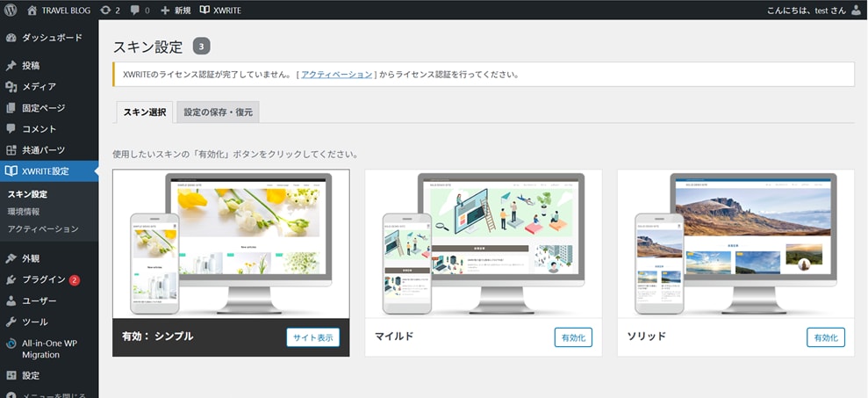Viewport: 868px width, 398px height.
Task: Click the ユーザー person icon
Action: (x=11, y=301)
